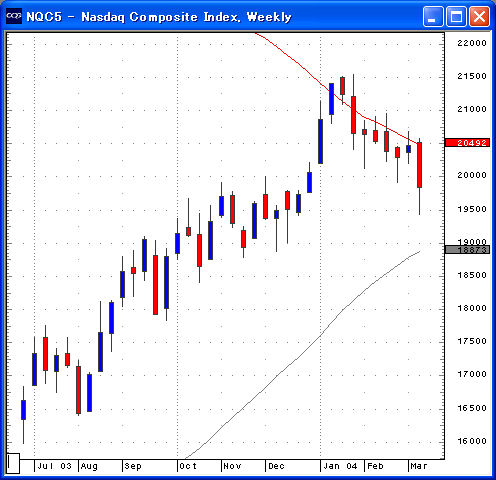Click the 20000 price scale label
This screenshot has height=480, width=496.
(x=472, y=175)
